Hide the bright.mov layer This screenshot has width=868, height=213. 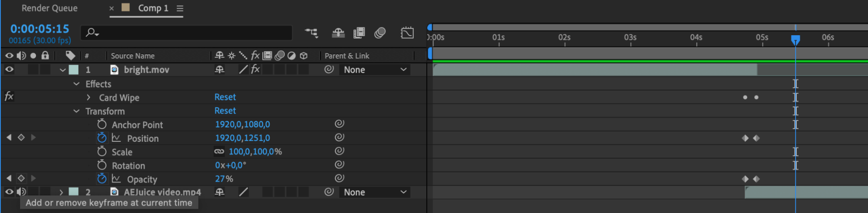click(x=9, y=70)
